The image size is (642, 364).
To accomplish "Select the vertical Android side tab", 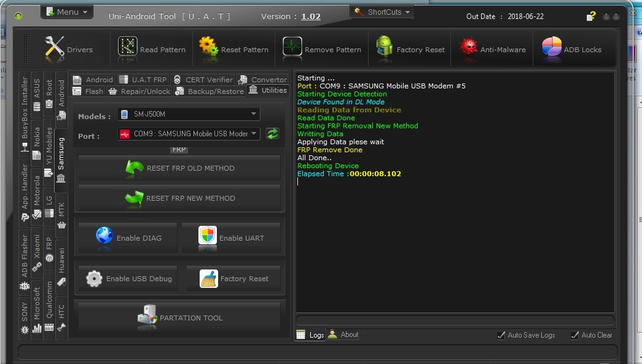I will pos(61,100).
